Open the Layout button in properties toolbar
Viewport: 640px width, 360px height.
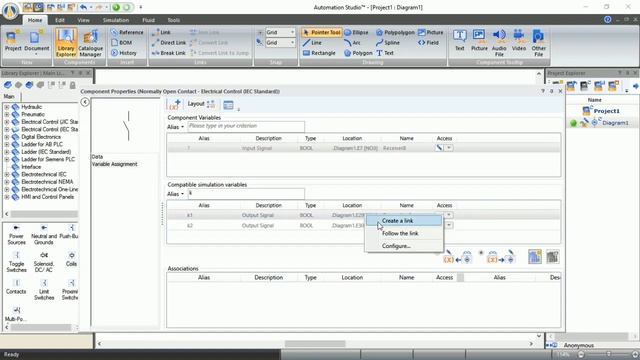(x=201, y=104)
